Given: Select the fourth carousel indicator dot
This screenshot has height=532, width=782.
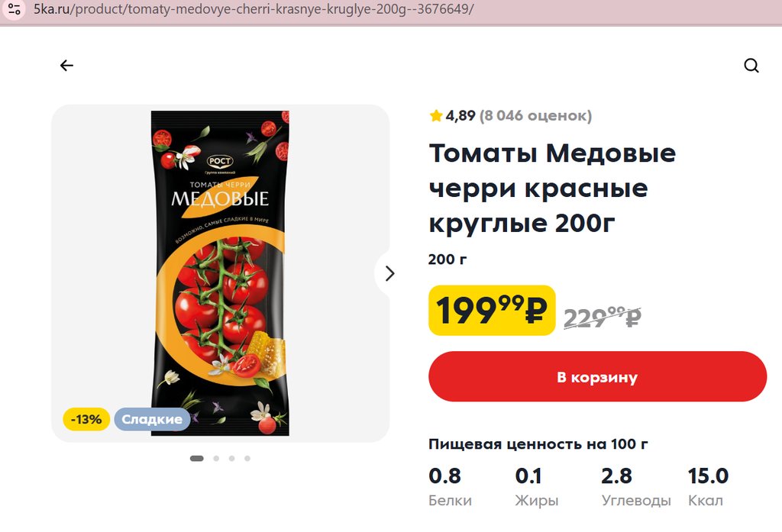Looking at the screenshot, I should (247, 458).
